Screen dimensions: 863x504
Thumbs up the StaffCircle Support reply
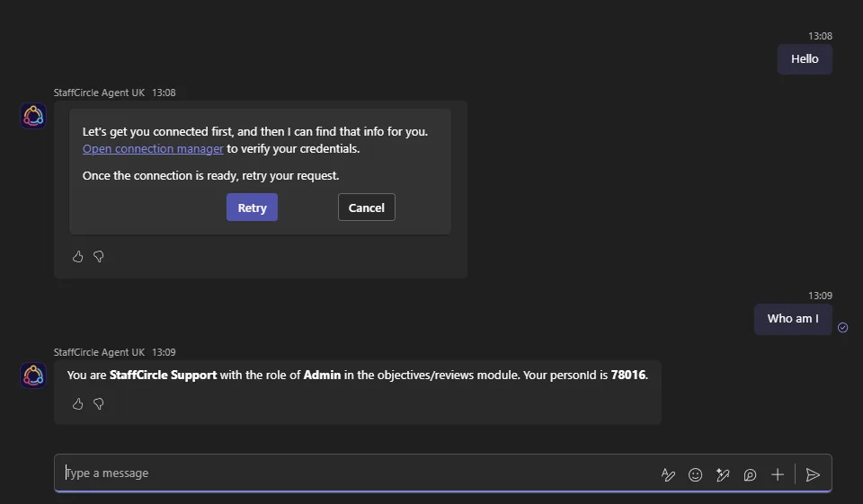pos(77,404)
